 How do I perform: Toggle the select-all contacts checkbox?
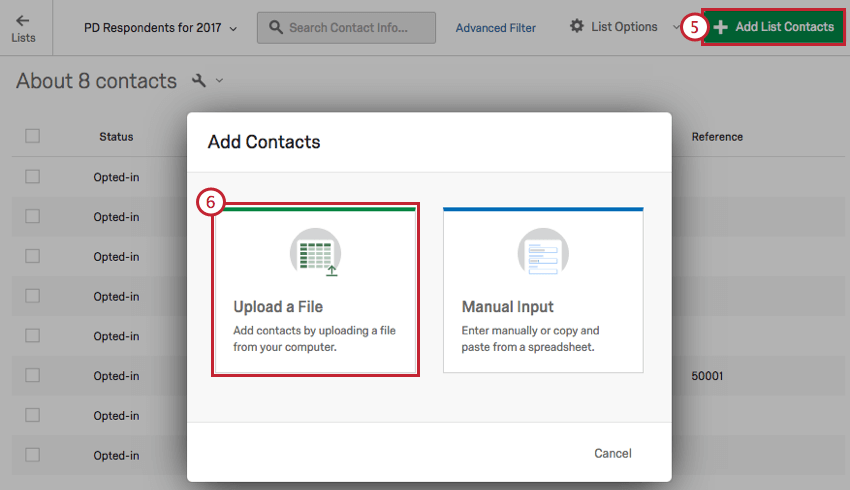coord(33,137)
